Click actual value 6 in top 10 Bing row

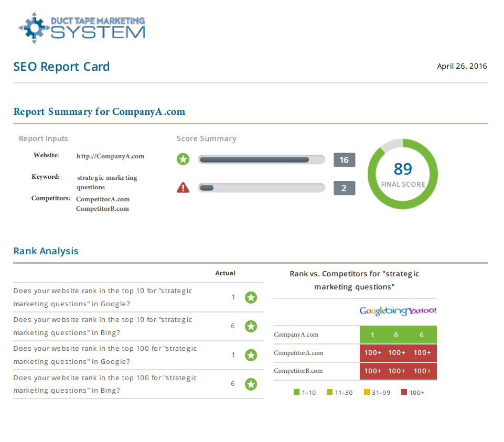pos(233,326)
